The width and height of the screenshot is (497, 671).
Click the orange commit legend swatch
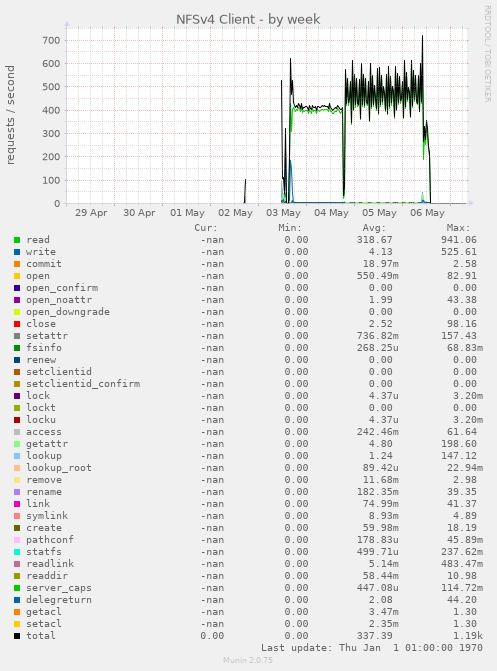click(x=17, y=264)
